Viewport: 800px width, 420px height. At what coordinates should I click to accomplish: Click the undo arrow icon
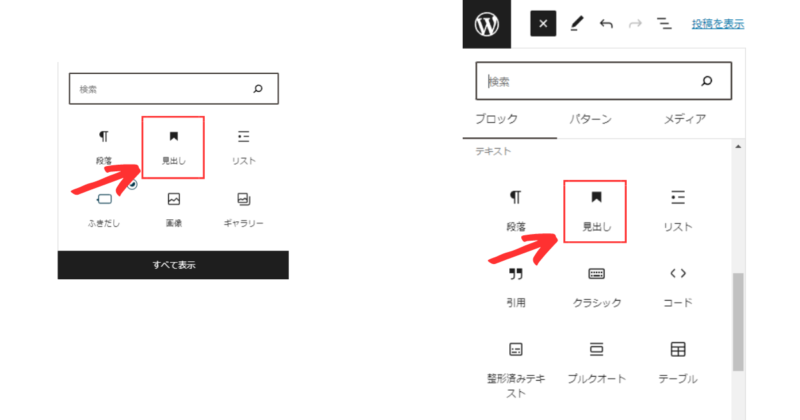pyautogui.click(x=606, y=23)
